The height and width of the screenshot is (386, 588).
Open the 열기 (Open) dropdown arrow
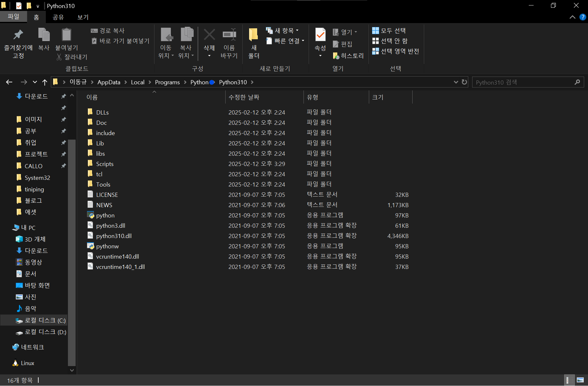click(356, 32)
